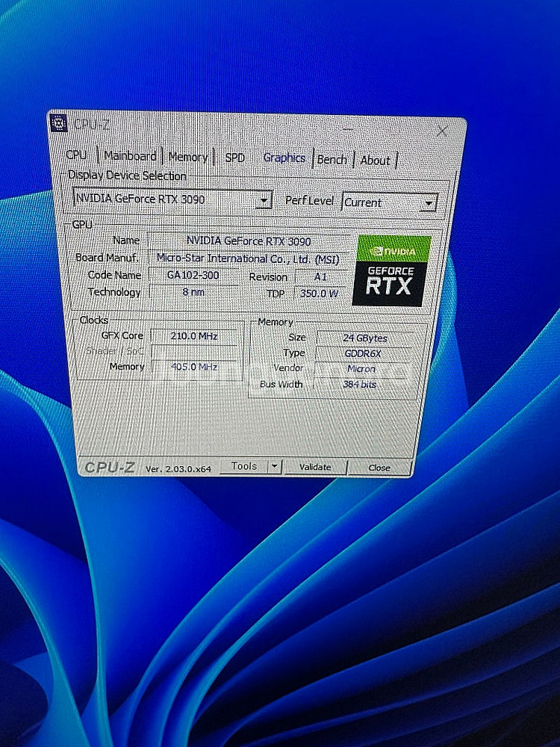This screenshot has height=747, width=560.
Task: Switch to the CPU tab
Action: coord(77,155)
